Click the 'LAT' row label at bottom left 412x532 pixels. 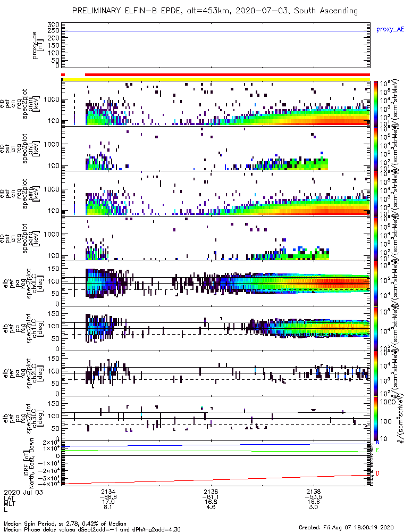click(10, 498)
